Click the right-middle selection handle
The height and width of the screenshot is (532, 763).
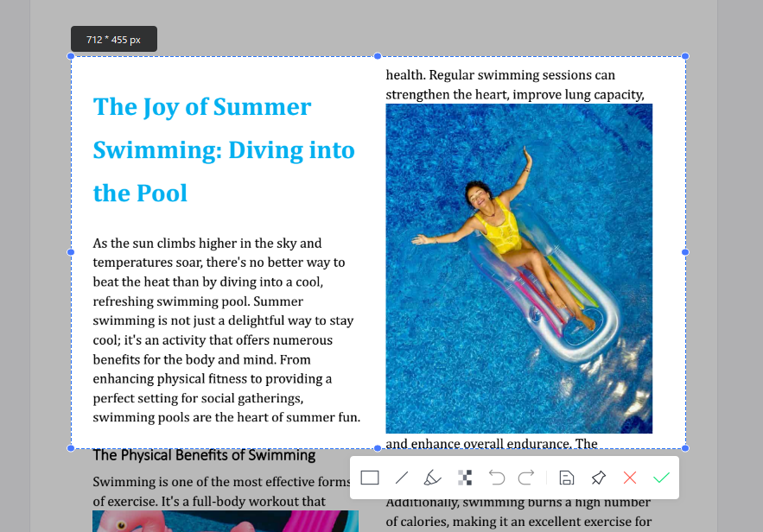tap(685, 252)
